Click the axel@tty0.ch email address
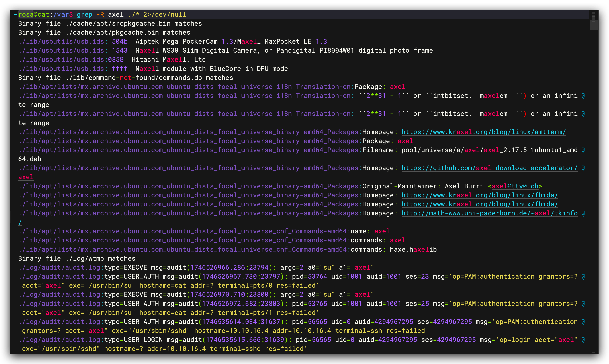Screen dimensions: 609x364 [515, 186]
